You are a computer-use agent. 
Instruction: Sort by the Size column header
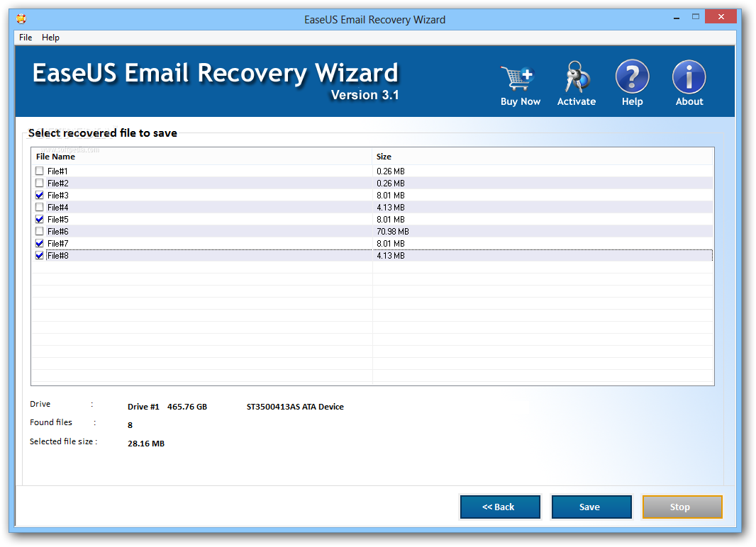click(543, 157)
